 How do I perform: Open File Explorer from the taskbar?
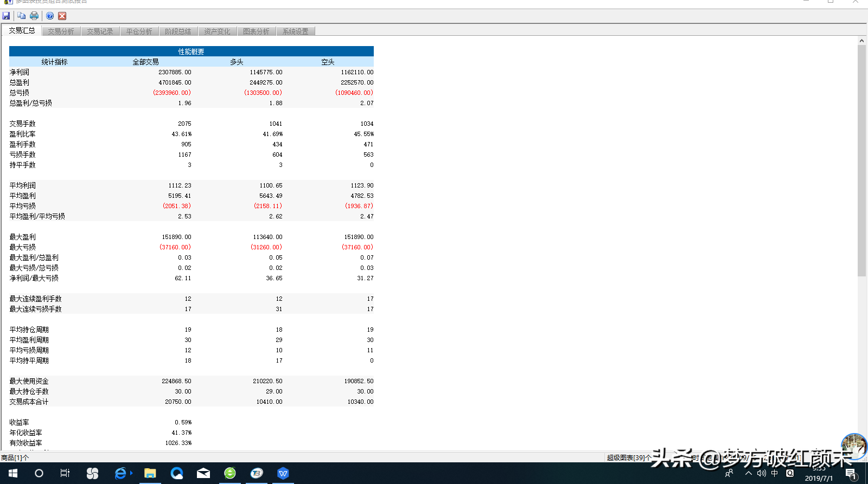(x=150, y=473)
